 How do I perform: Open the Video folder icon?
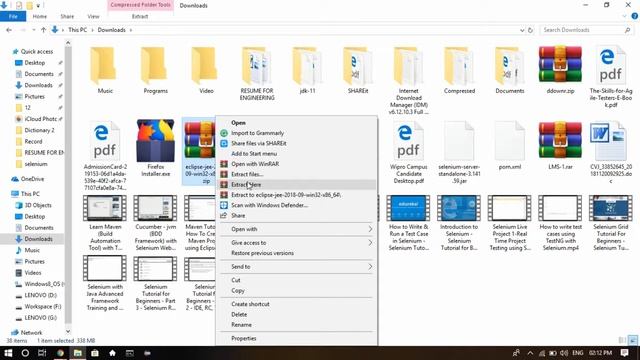point(205,66)
